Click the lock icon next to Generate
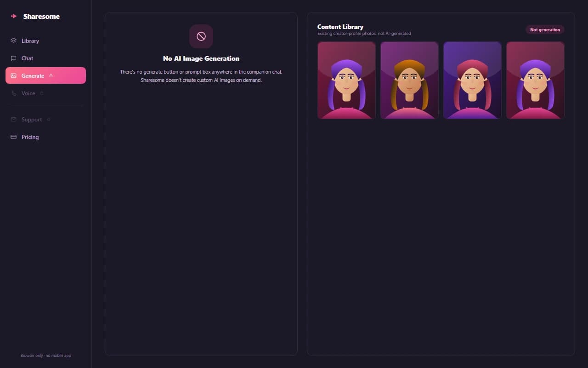 tap(51, 75)
